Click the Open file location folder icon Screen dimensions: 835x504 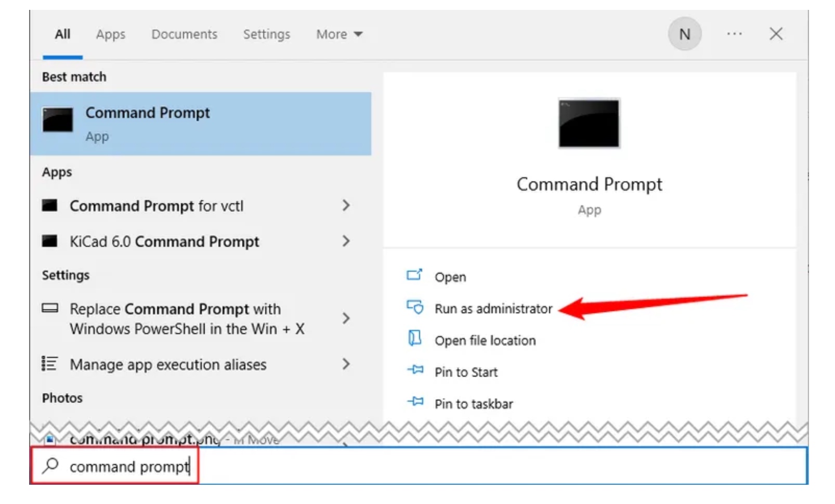click(x=414, y=338)
